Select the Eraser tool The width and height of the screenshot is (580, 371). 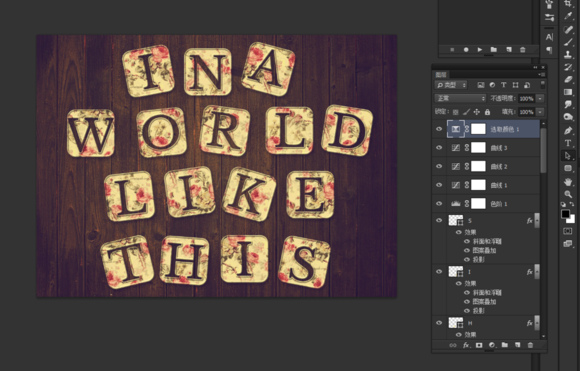[568, 79]
